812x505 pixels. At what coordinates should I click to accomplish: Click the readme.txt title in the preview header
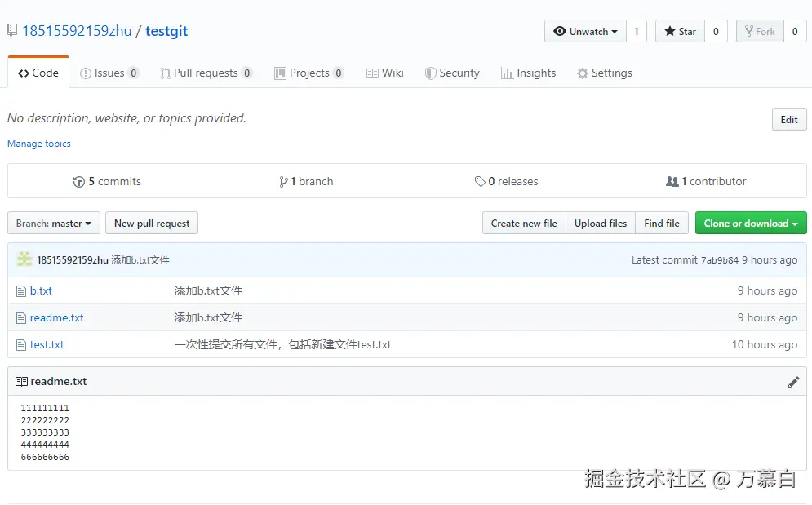pos(59,381)
